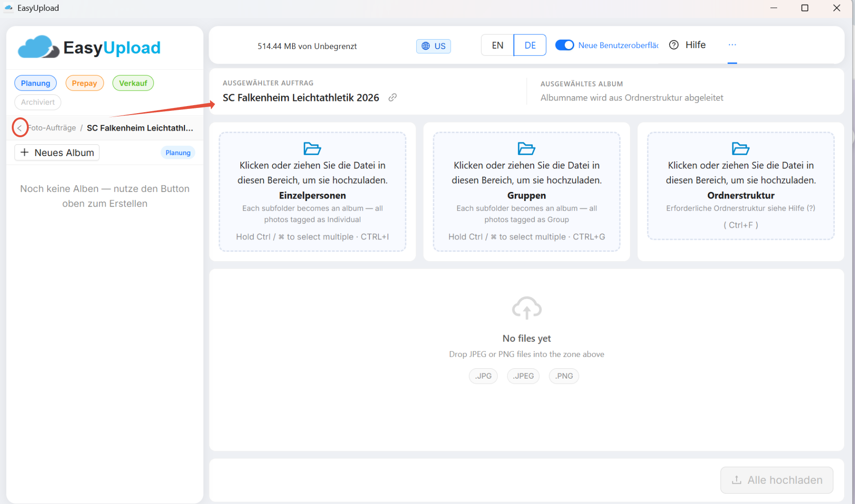
Task: Click the order title SC Falkenheim Leichtathletik 2026
Action: (301, 98)
